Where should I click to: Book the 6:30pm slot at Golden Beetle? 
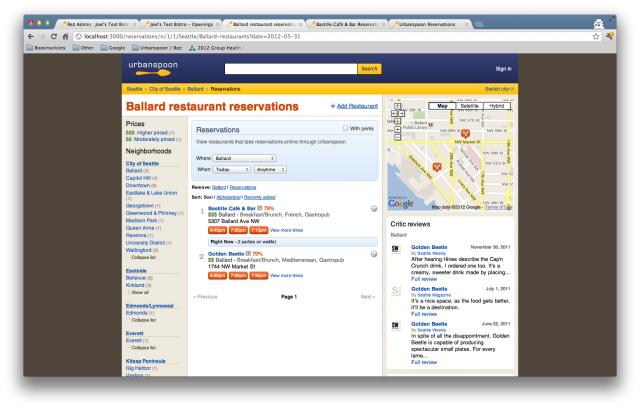coord(217,276)
